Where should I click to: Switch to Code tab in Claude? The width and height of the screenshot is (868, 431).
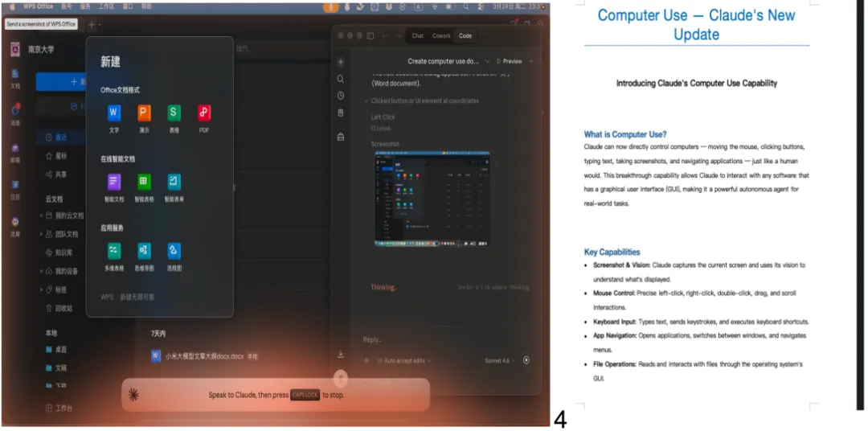point(465,35)
